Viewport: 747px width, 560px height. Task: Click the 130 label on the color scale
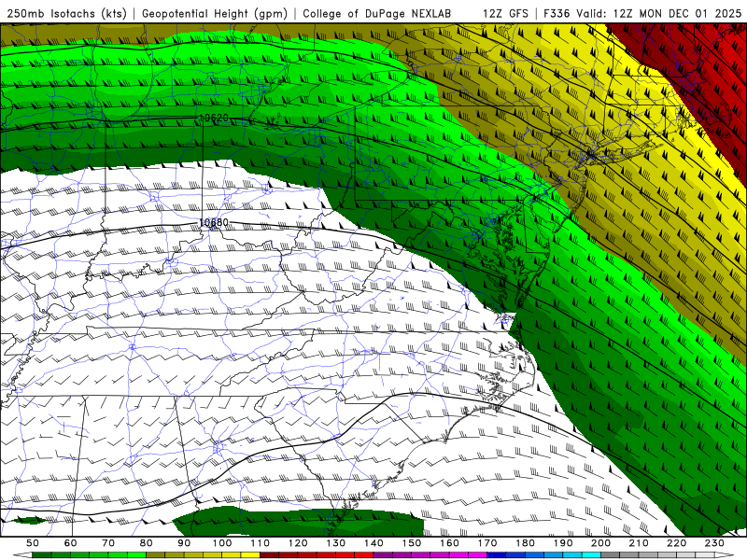click(335, 543)
